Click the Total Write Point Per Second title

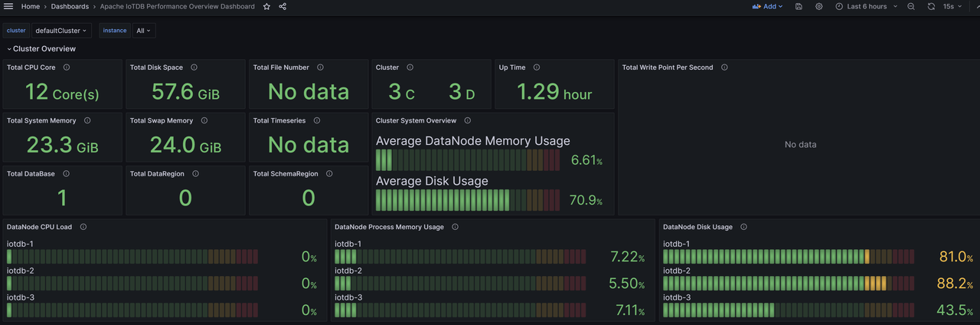[x=667, y=67]
